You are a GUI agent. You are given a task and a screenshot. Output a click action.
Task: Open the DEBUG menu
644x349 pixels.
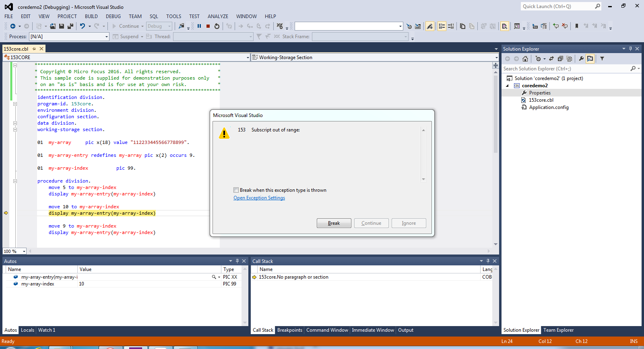pos(113,16)
